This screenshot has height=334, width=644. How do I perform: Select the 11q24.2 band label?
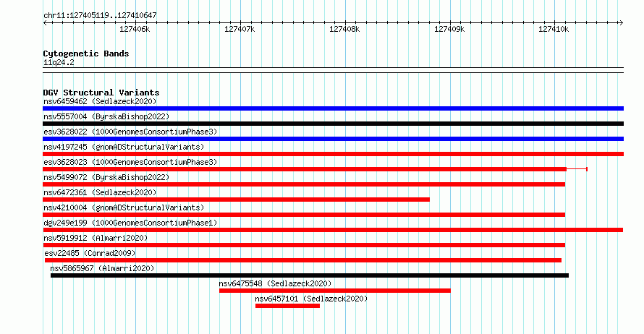[x=59, y=62]
